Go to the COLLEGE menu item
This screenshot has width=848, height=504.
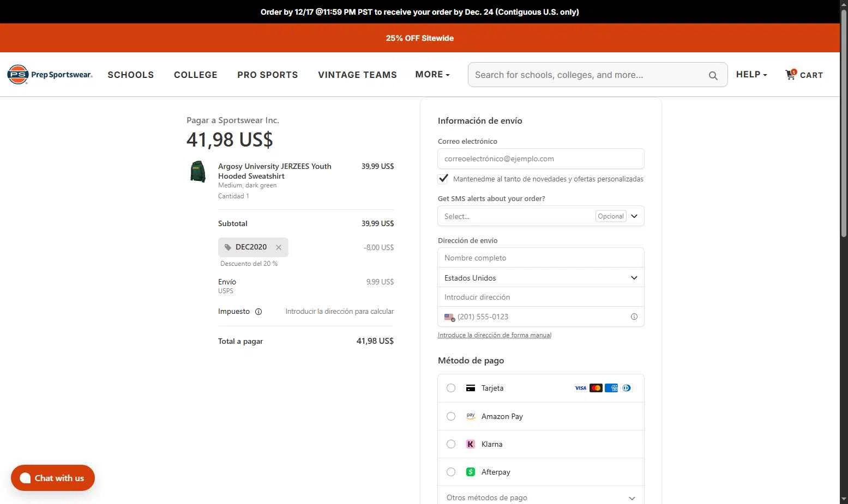[196, 75]
